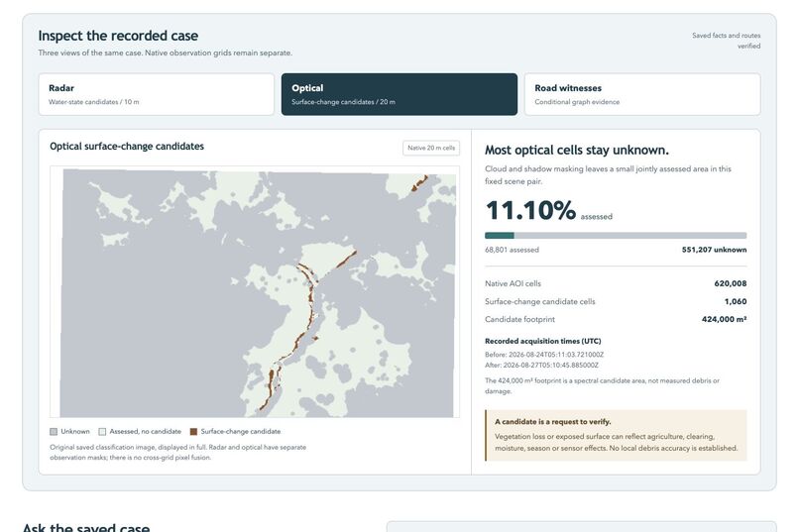Click 'Saved facts and routes verified' status
This screenshot has width=799, height=532.
pyautogui.click(x=726, y=41)
